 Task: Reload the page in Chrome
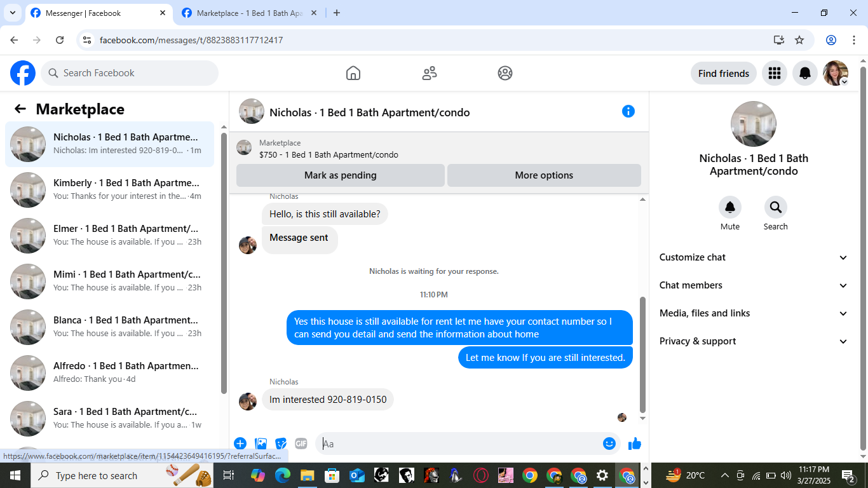click(x=60, y=40)
